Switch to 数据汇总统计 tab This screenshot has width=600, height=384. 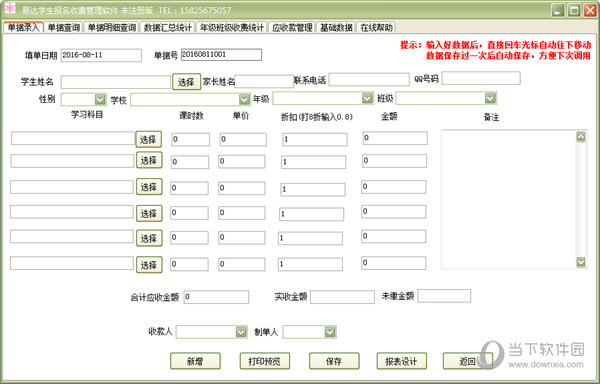pyautogui.click(x=168, y=27)
